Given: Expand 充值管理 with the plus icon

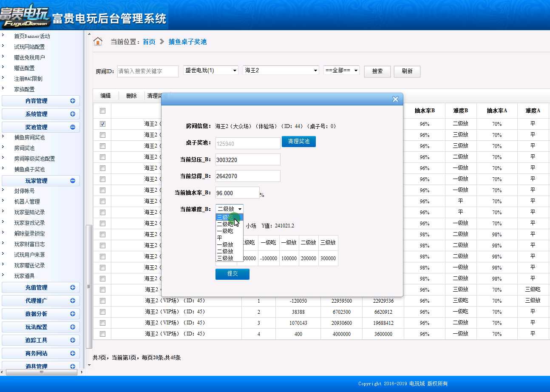Looking at the screenshot, I should coord(73,287).
